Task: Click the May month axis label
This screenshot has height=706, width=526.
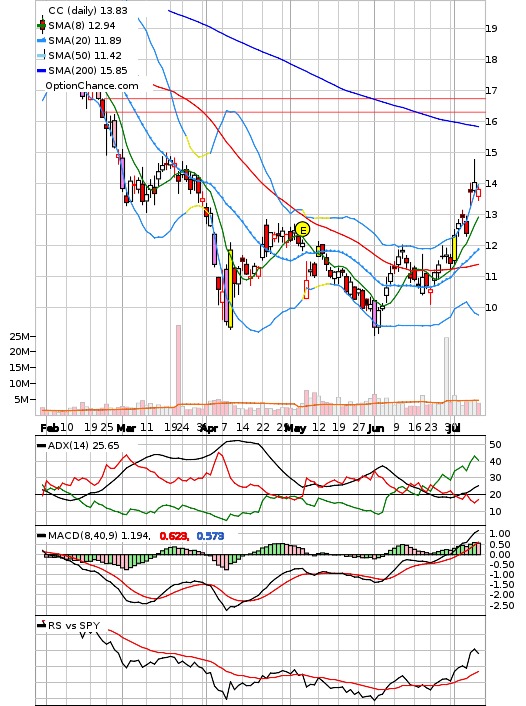Action: pos(296,428)
